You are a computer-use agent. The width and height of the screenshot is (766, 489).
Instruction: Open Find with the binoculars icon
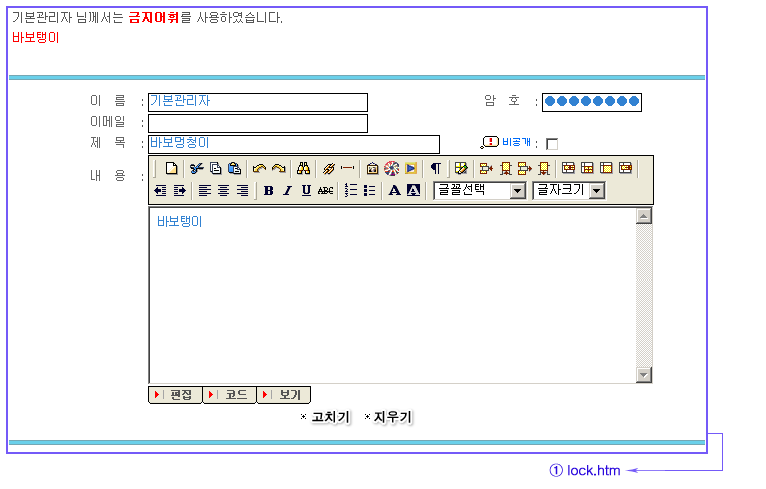coord(304,168)
